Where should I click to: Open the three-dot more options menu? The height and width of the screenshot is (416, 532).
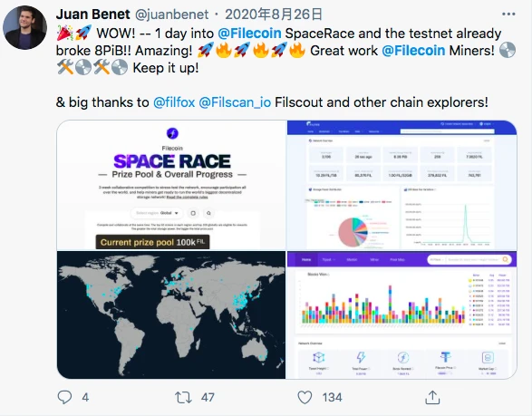click(x=508, y=14)
